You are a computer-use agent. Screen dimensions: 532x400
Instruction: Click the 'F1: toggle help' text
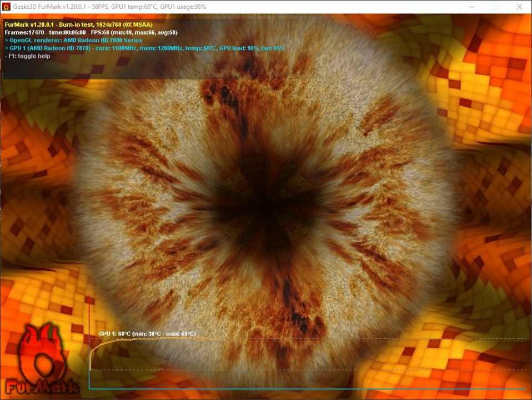click(x=27, y=56)
